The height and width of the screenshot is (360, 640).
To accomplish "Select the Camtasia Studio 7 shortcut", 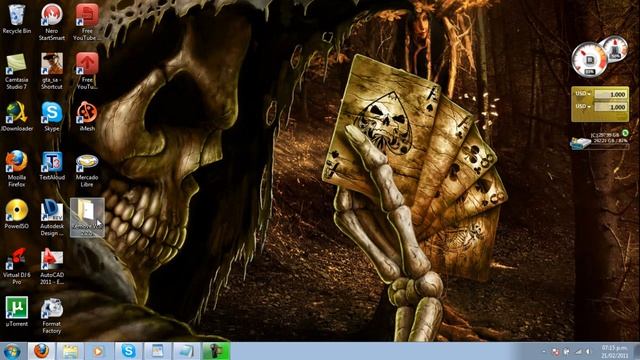I will 16,71.
